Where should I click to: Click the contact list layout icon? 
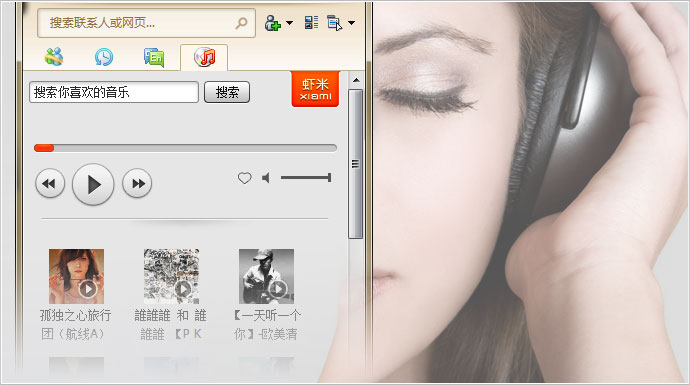pyautogui.click(x=311, y=22)
